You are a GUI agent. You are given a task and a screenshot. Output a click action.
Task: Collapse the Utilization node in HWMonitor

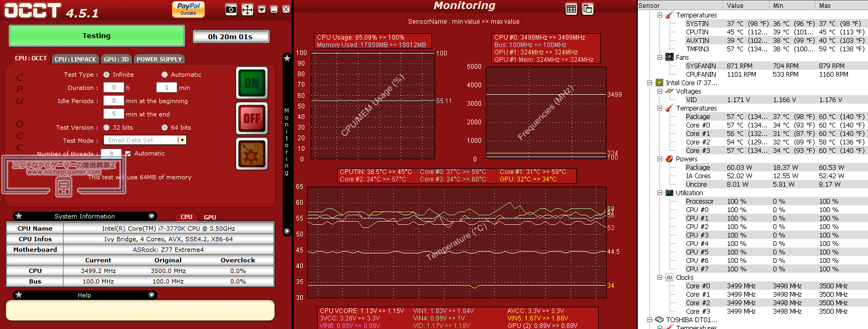coord(659,193)
